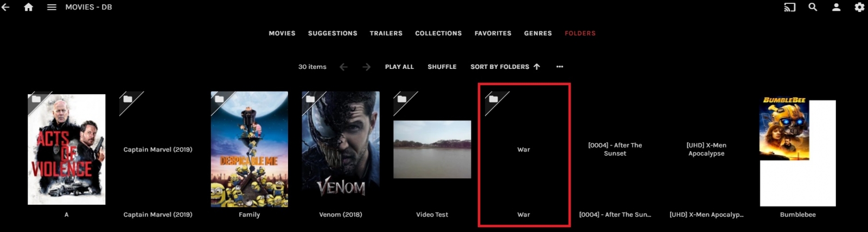
Task: Click the 'A' folder title
Action: 66,215
